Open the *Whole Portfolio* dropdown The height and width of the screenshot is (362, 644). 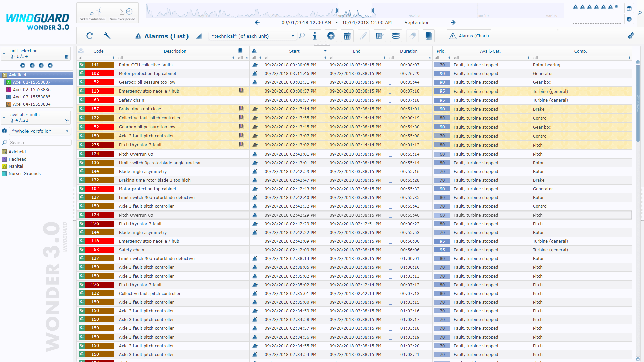pos(67,131)
